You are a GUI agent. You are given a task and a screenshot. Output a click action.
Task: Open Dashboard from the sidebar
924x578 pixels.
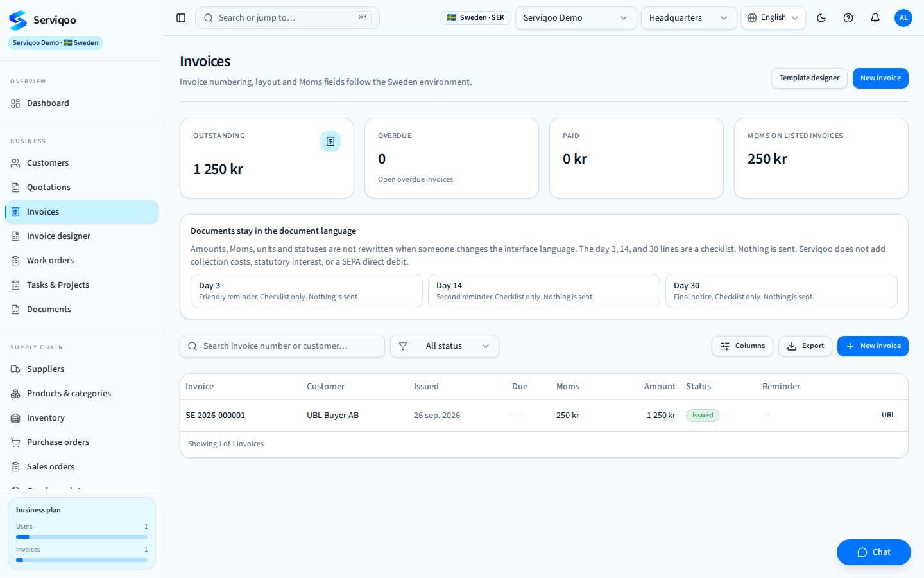tap(82, 103)
